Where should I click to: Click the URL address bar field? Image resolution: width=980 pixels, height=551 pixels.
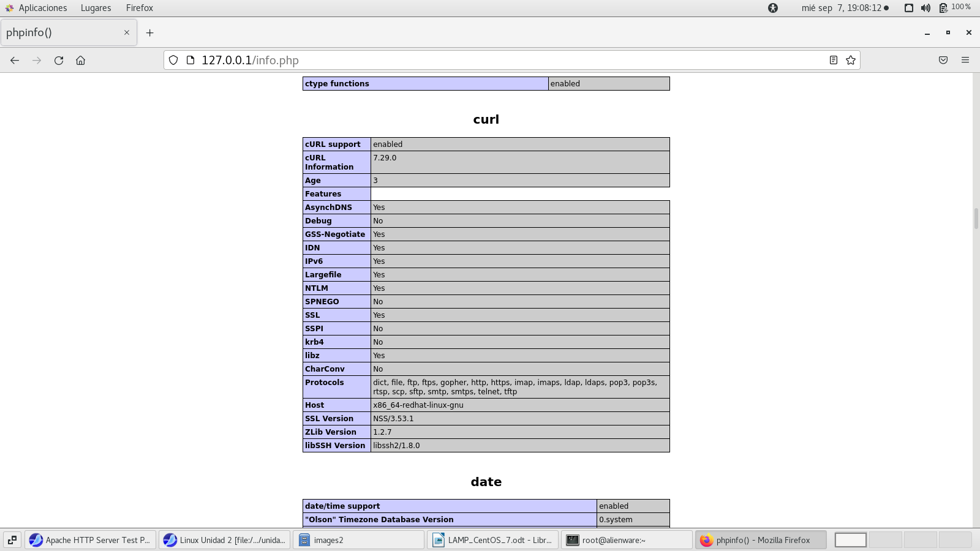(490, 60)
